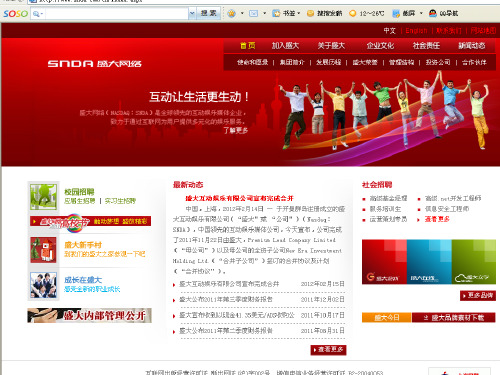Image resolution: width=500 pixels, height=375 pixels.
Task: Click into the SOSO search input field
Action: pyautogui.click(x=117, y=14)
